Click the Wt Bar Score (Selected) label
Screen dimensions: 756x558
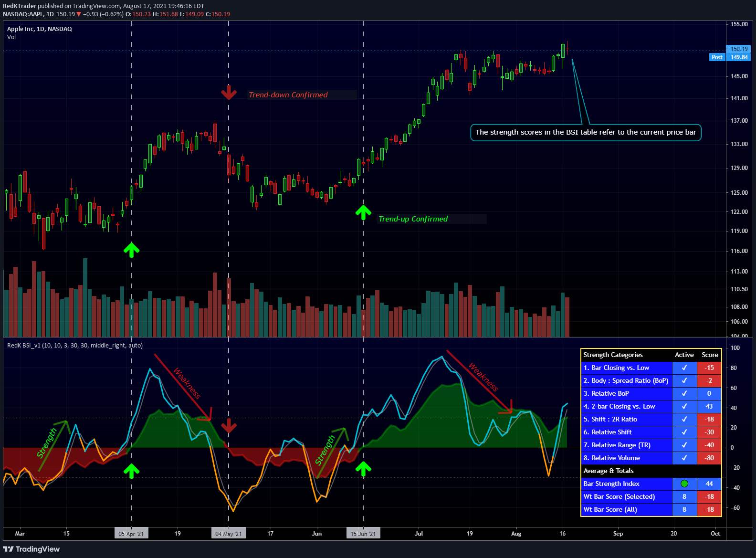coord(619,497)
